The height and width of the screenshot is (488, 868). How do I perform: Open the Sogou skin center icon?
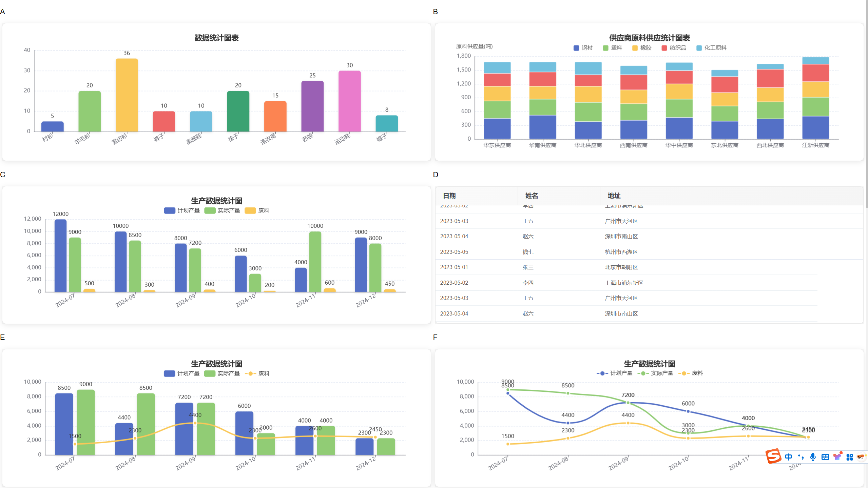[837, 457]
